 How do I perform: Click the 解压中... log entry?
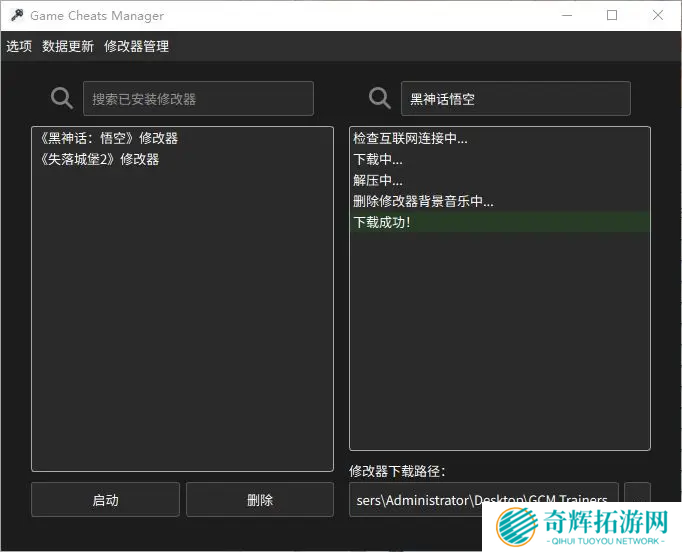click(378, 180)
